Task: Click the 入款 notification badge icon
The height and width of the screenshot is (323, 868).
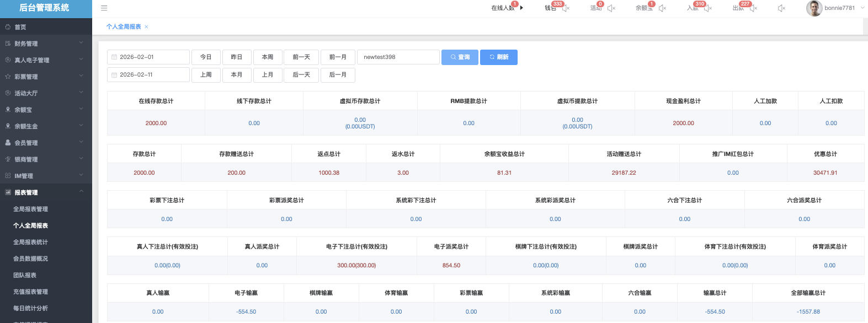Action: [699, 4]
